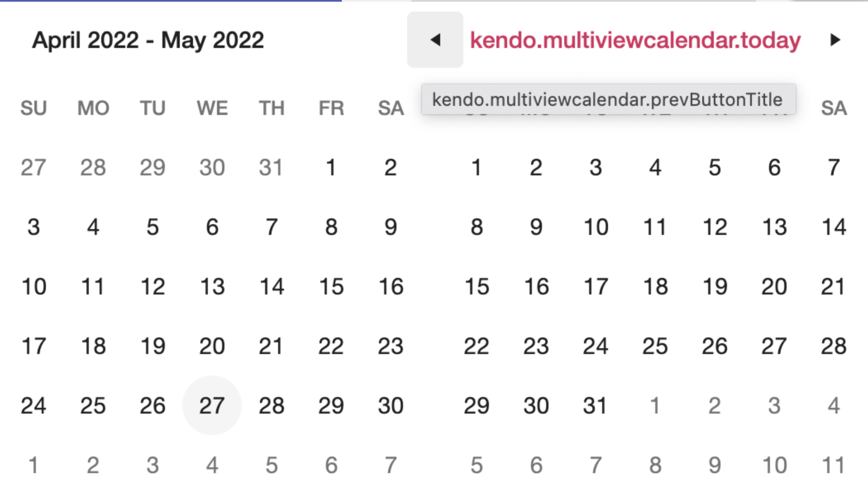Select May 14 date cell
868x493 pixels.
click(x=834, y=227)
